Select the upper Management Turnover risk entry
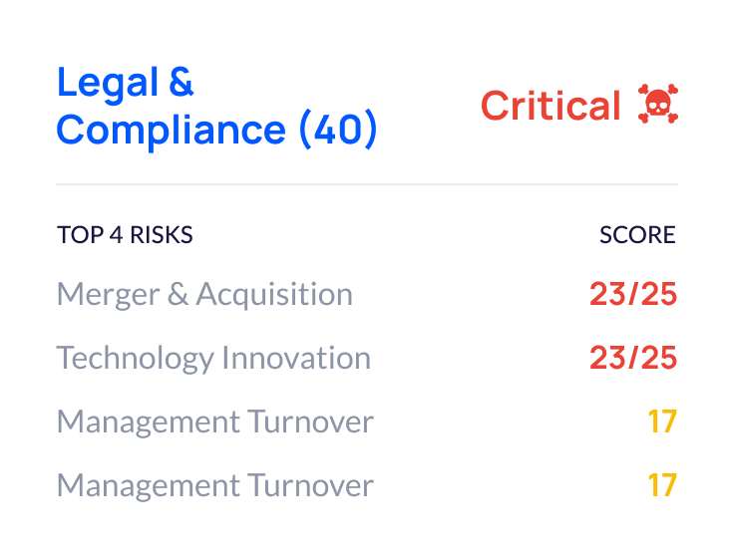The height and width of the screenshot is (560, 734). 214,421
